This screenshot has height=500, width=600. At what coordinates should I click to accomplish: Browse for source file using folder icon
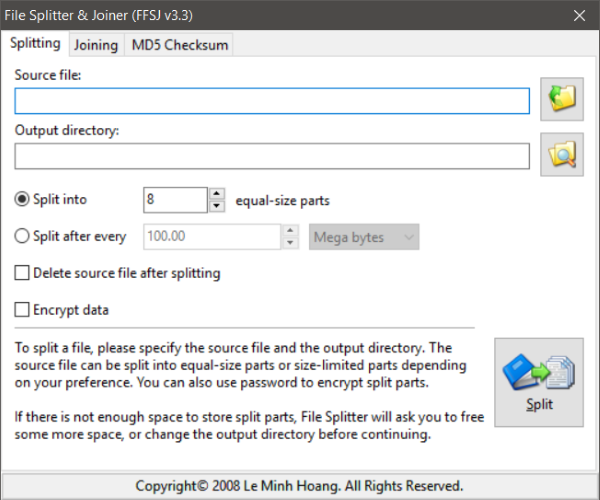click(x=562, y=98)
